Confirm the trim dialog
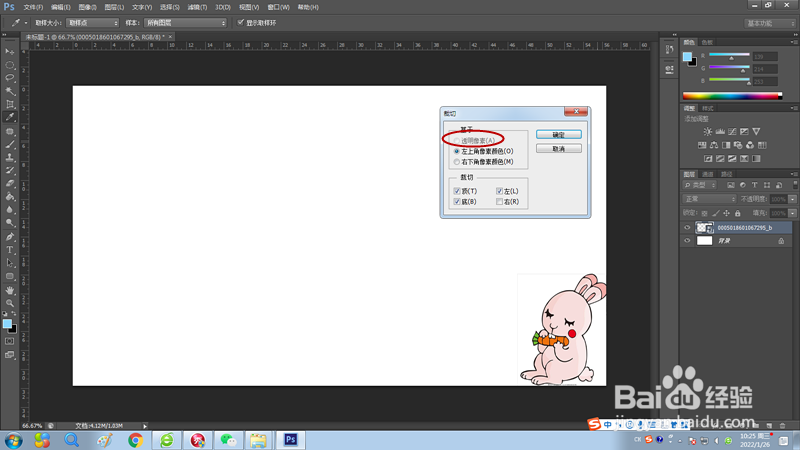 pyautogui.click(x=559, y=135)
